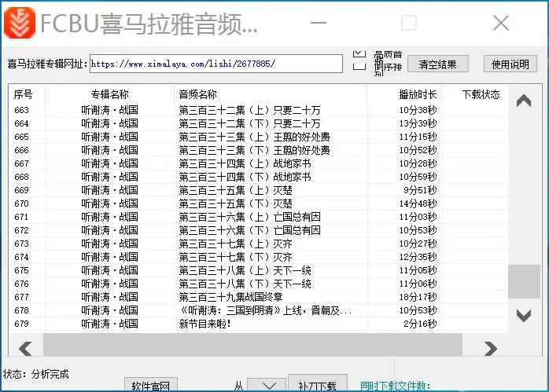Open the 使用说明 instructions button
This screenshot has width=549, height=392.
pos(510,64)
